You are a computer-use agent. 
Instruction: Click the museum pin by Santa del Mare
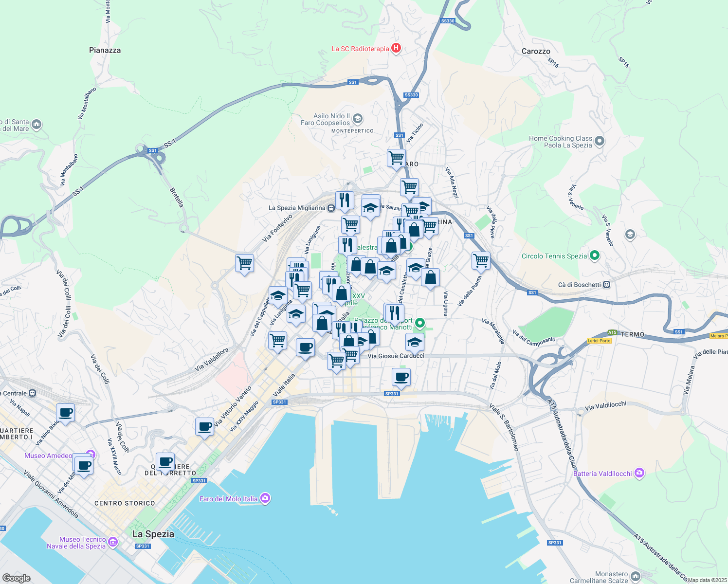[x=36, y=125]
